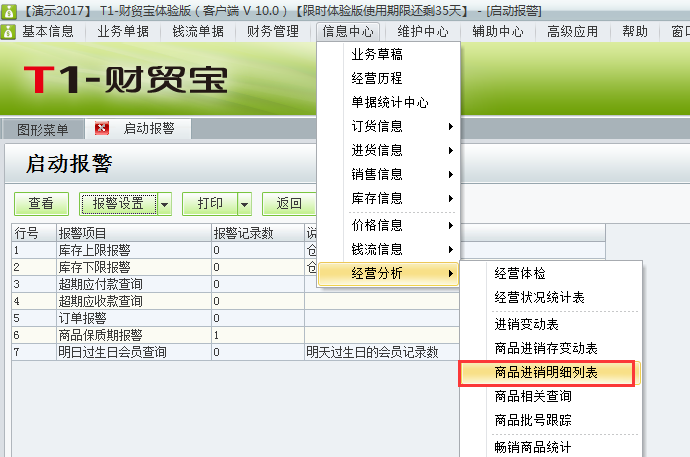Open the 维护中心 menu
The height and width of the screenshot is (457, 690).
(x=423, y=32)
